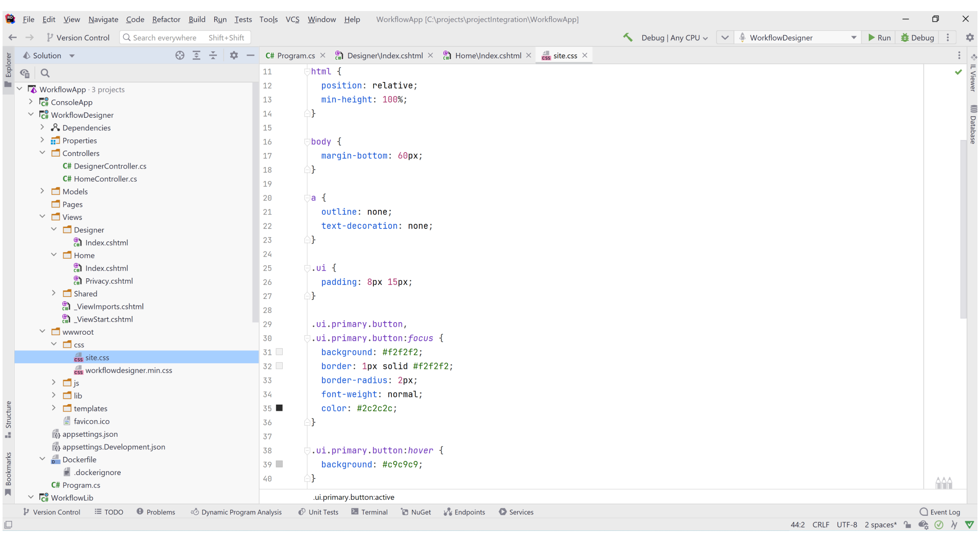Select DesignerController.cs in the tree

110,166
